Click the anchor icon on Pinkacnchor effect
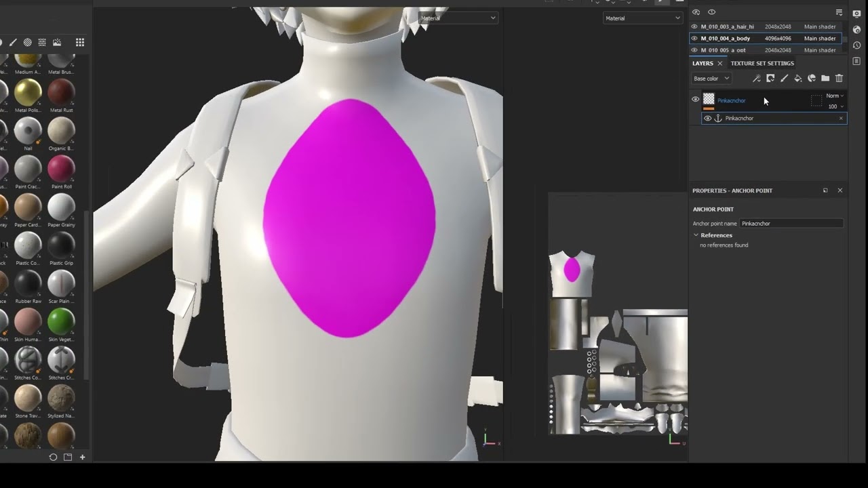The image size is (868, 488). coord(718,119)
